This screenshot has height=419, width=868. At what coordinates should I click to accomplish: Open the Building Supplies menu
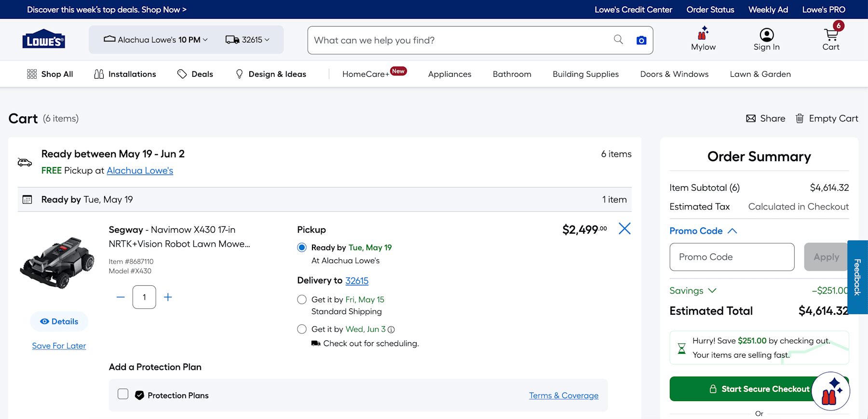[585, 74]
